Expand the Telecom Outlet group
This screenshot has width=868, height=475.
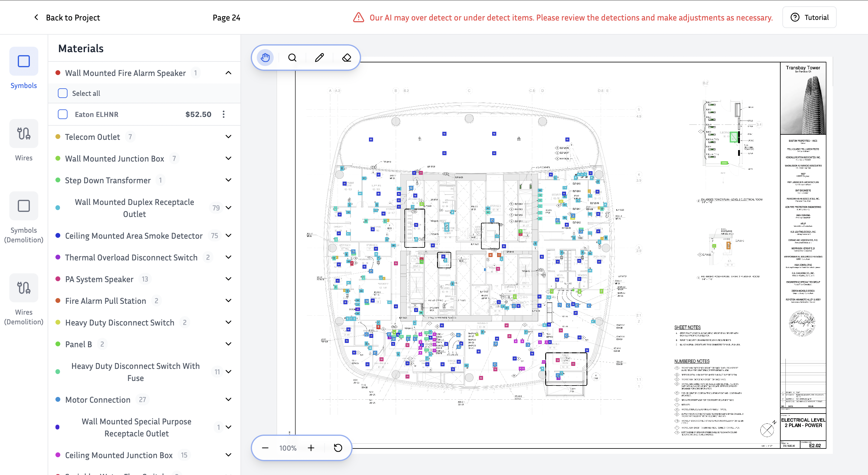coord(228,137)
